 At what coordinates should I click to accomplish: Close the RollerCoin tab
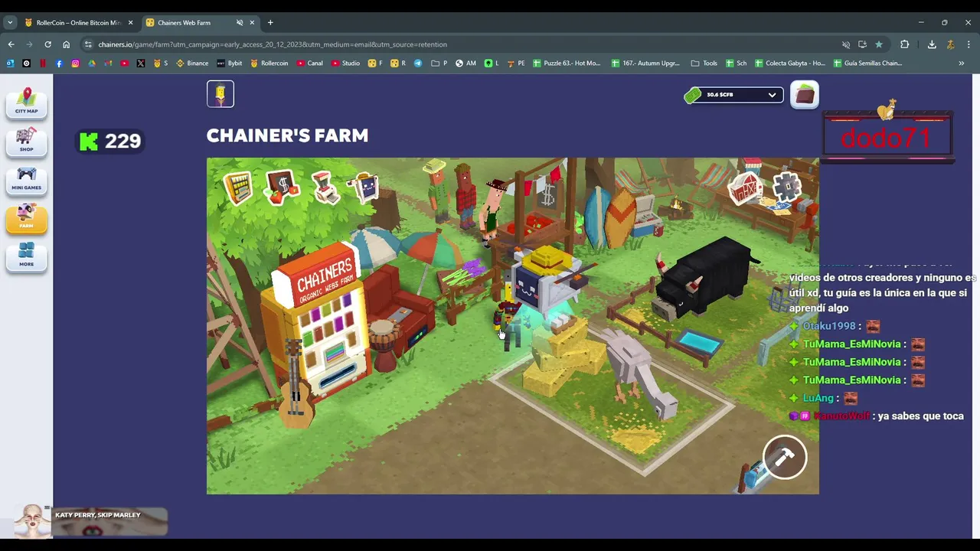point(131,22)
